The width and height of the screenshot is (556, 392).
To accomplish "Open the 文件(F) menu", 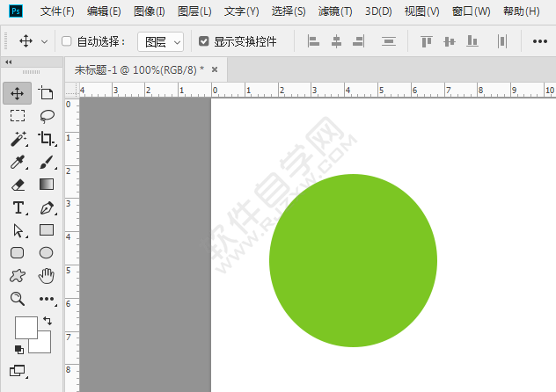I will [57, 11].
